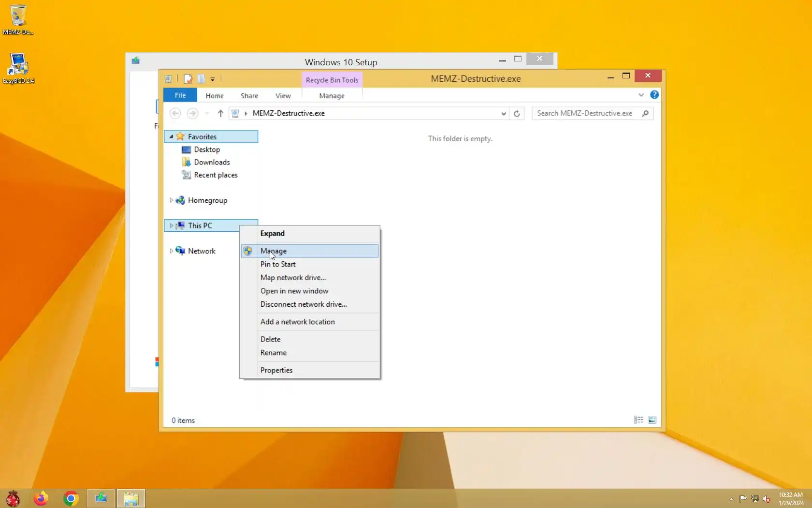Viewport: 812px width, 508px height.
Task: Go back using the Back arrow
Action: (x=175, y=113)
